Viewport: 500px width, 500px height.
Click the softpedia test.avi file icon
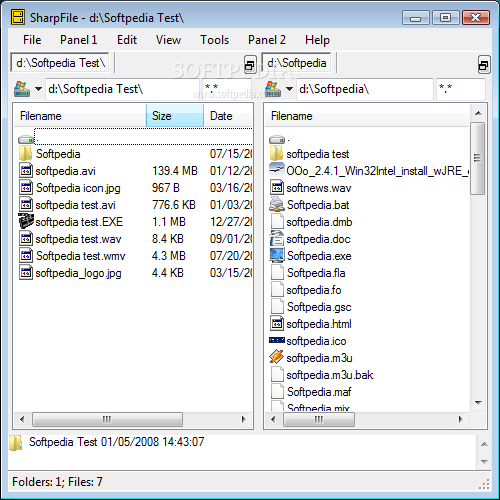click(x=26, y=205)
